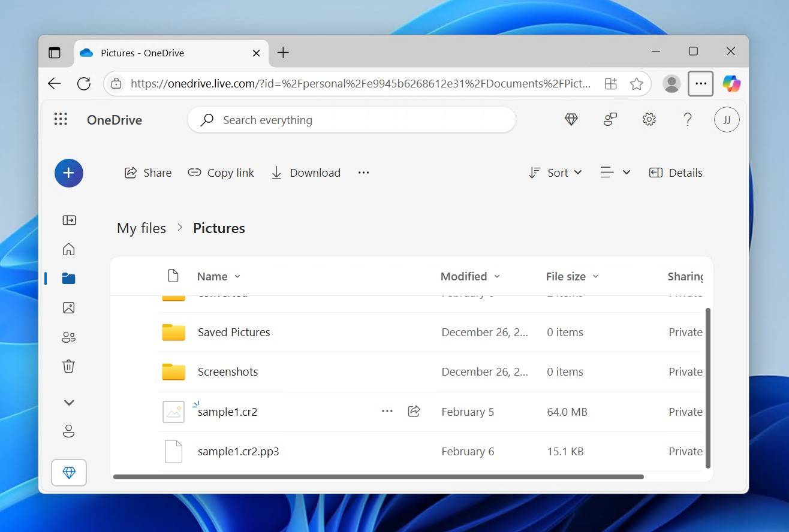Open the Recycle bin

(69, 366)
